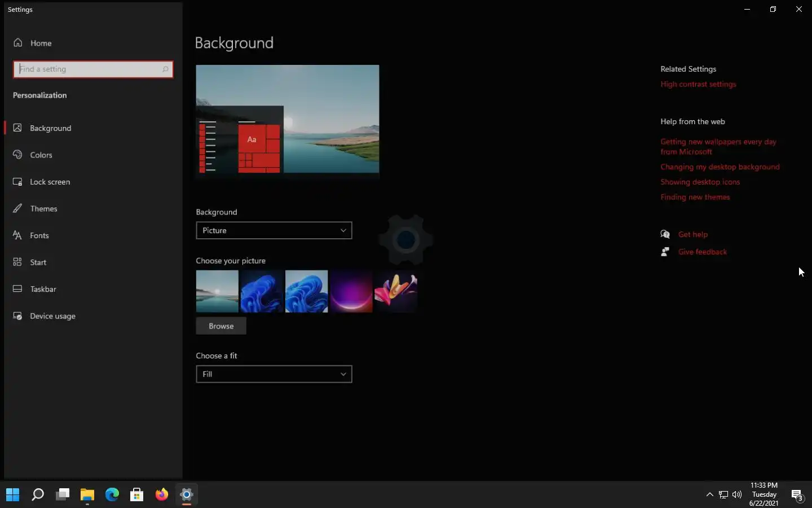Open the notification center icon

pos(797,496)
